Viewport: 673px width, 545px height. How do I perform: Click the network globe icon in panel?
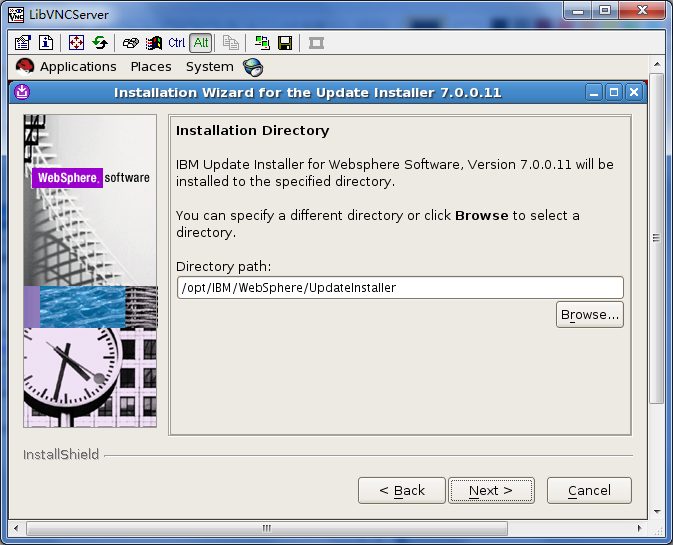[x=253, y=67]
